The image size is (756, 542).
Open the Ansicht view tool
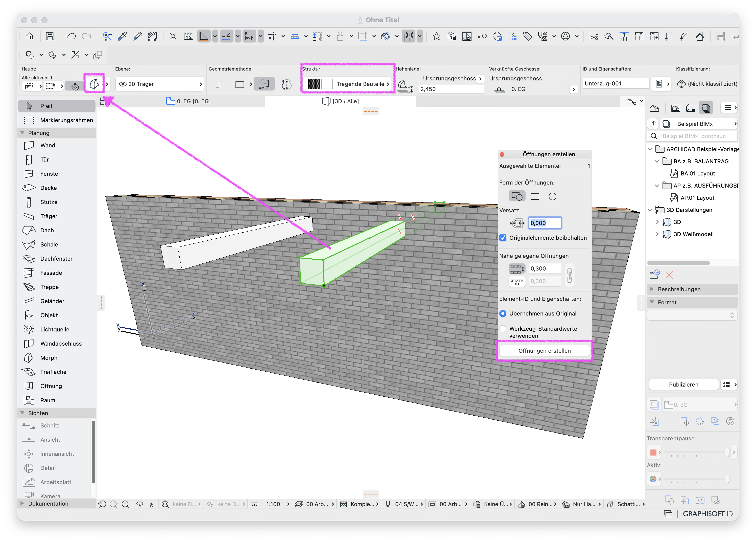point(50,440)
